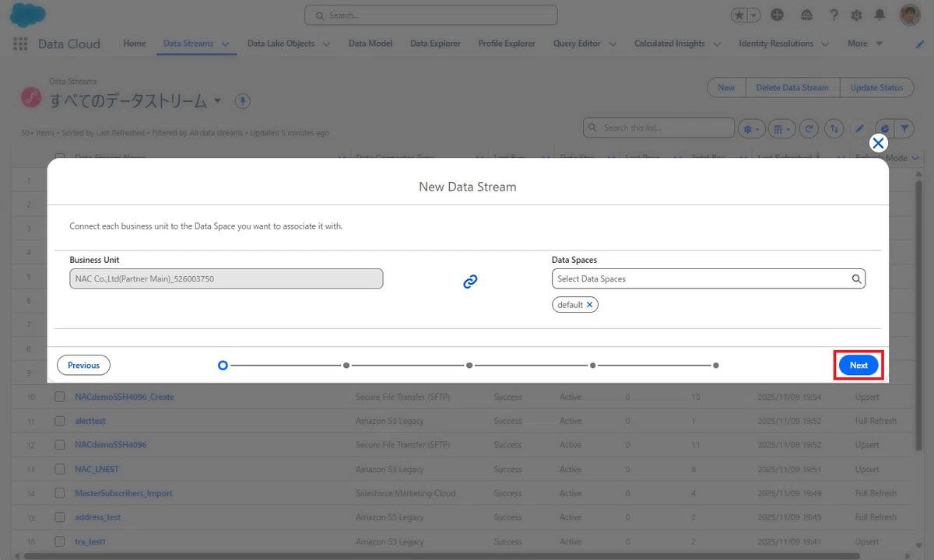Screen dimensions: 934x560
Task: Click the active first step in progress indicator
Action: (x=223, y=365)
